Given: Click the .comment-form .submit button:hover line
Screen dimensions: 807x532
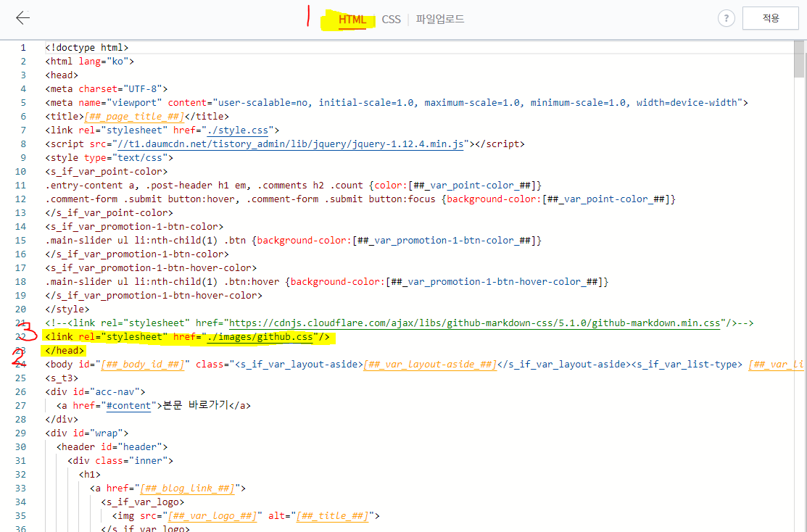Looking at the screenshot, I should pyautogui.click(x=360, y=199).
